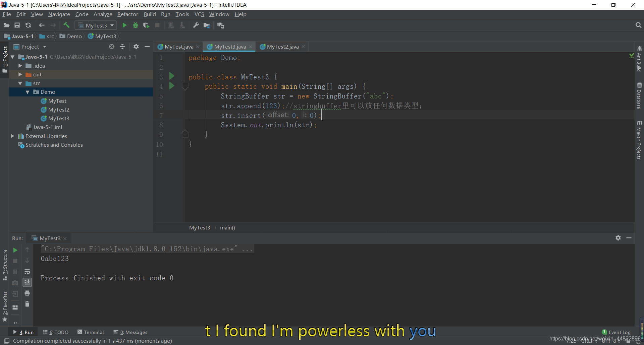Switch to the MyTest.java editor tab
Image resolution: width=644 pixels, height=345 pixels.
click(179, 47)
